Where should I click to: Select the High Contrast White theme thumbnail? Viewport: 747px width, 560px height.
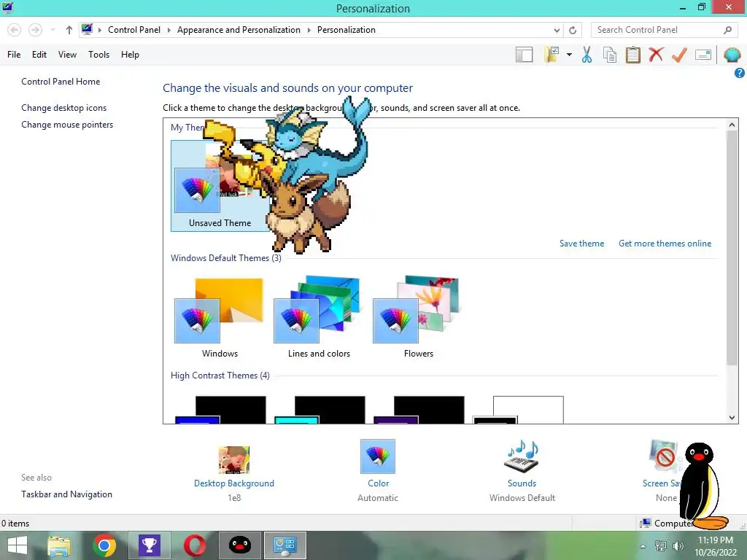[x=519, y=410]
